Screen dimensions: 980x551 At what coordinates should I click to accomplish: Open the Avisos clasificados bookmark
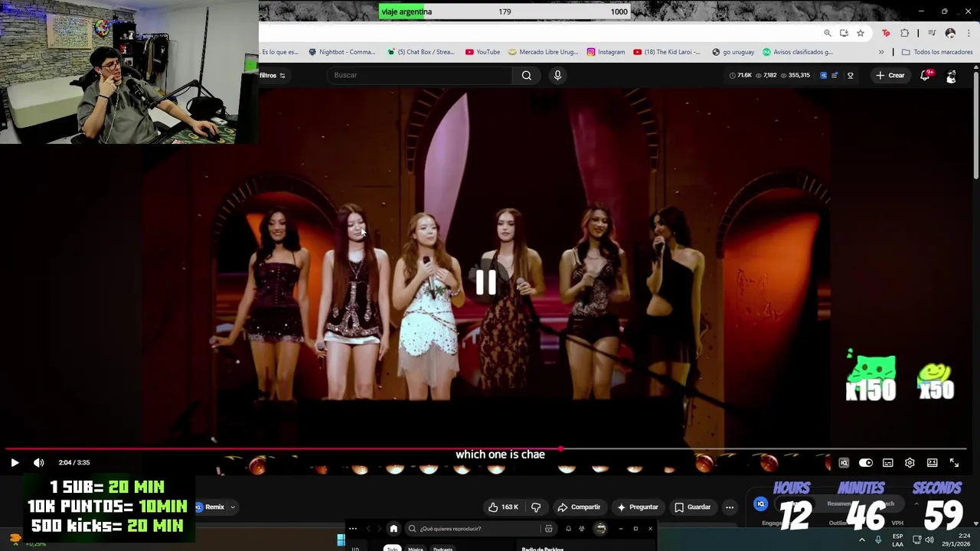[x=797, y=52]
